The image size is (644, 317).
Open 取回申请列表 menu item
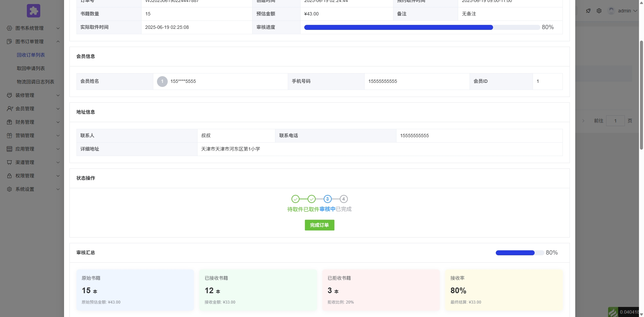[x=31, y=68]
